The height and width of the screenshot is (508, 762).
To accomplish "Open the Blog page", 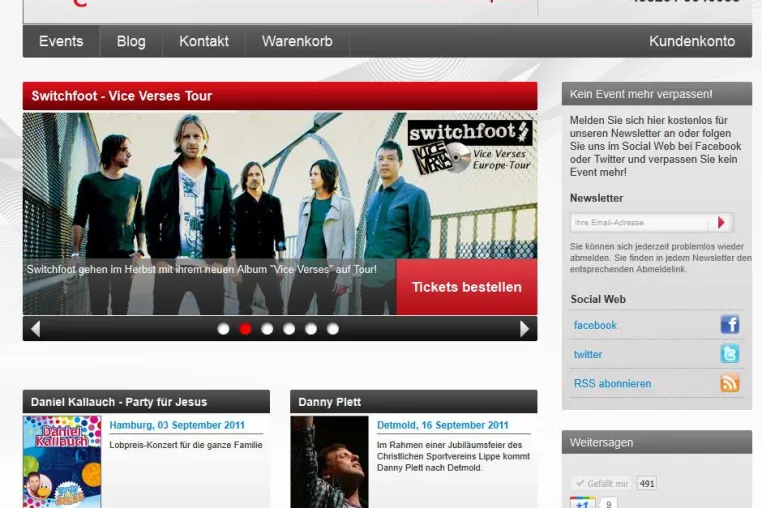I will [x=131, y=41].
